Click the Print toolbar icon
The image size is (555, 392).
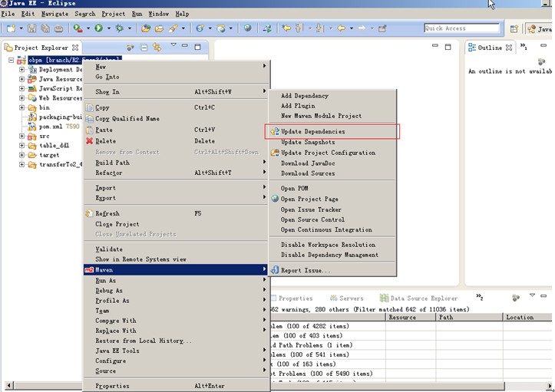(x=58, y=28)
